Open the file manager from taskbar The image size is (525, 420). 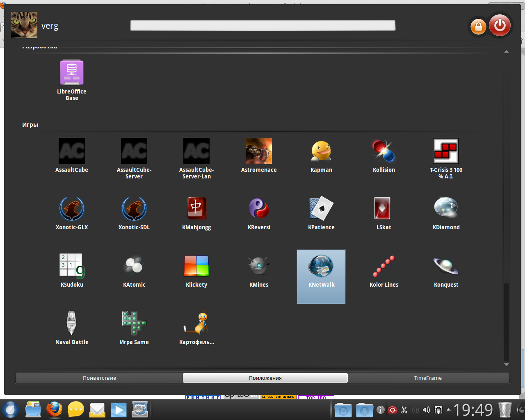(33, 409)
